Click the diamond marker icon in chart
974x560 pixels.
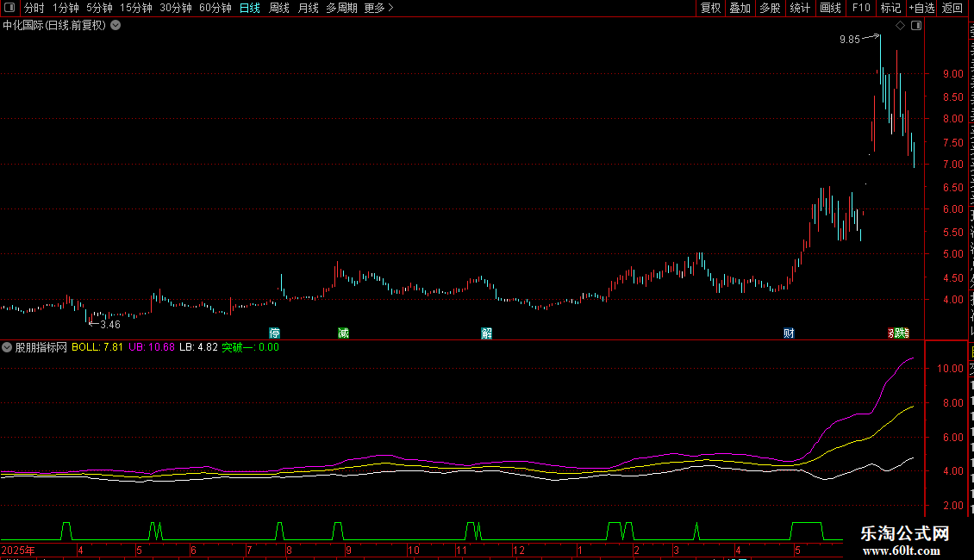click(x=900, y=26)
